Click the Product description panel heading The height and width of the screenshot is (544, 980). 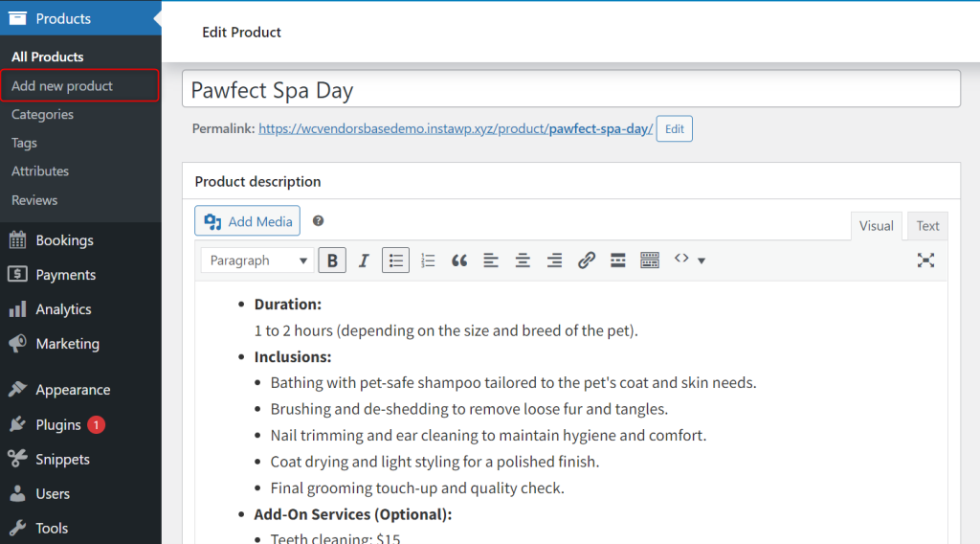point(257,181)
